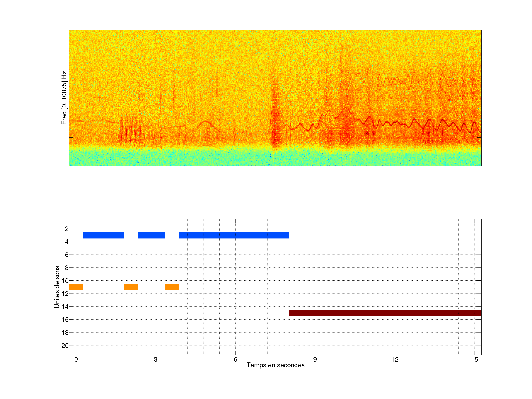The image size is (532, 399).
Task: Click the 'Temps en secondes' axis label
Action: click(x=275, y=365)
